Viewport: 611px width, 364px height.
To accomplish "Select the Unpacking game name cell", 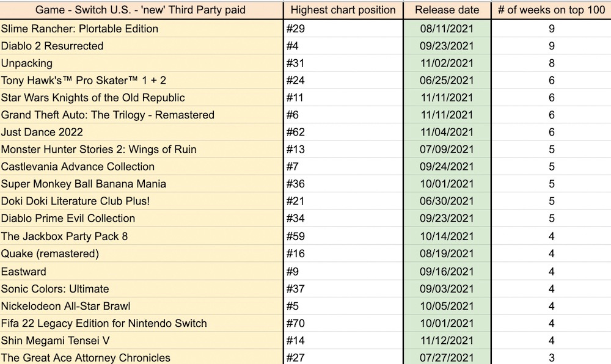I will click(141, 63).
